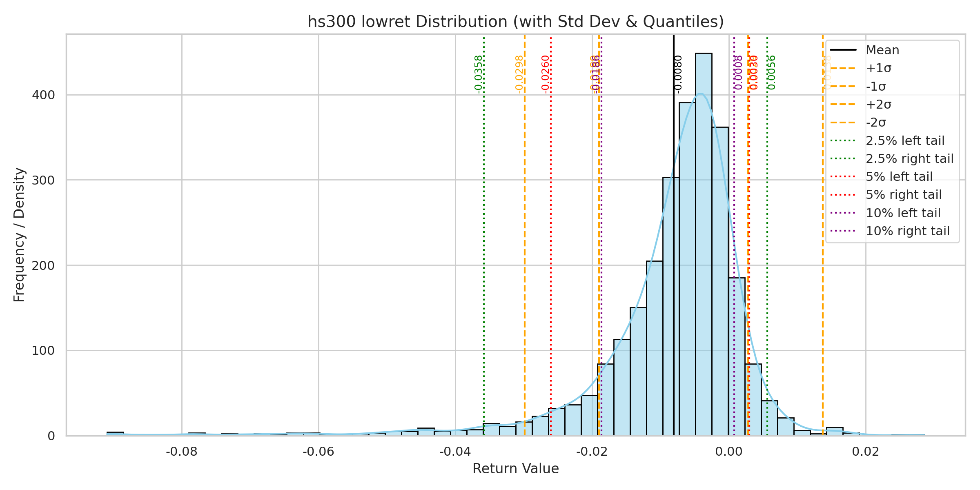Click the Return Value x-axis label
Image resolution: width=980 pixels, height=490 pixels.
[x=515, y=468]
